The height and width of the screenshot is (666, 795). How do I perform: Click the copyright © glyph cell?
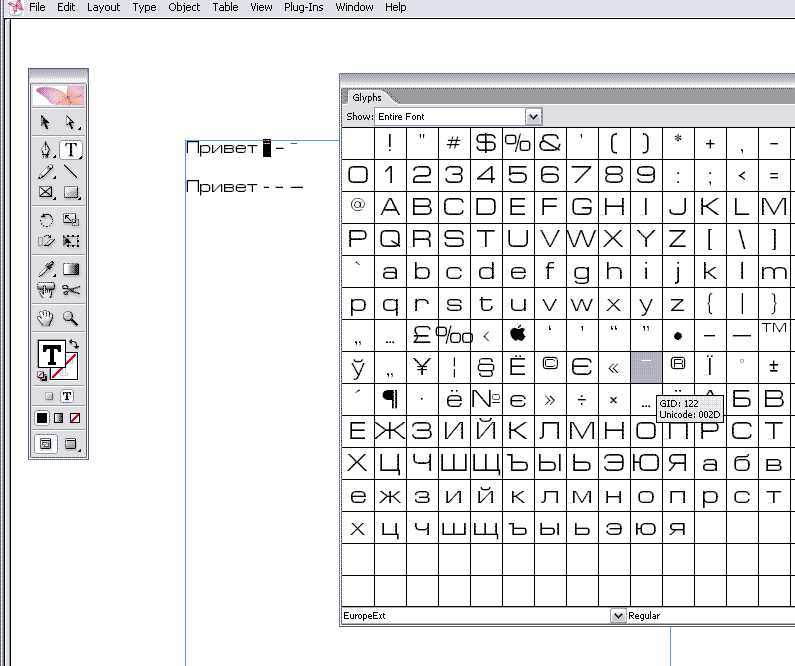pyautogui.click(x=550, y=367)
